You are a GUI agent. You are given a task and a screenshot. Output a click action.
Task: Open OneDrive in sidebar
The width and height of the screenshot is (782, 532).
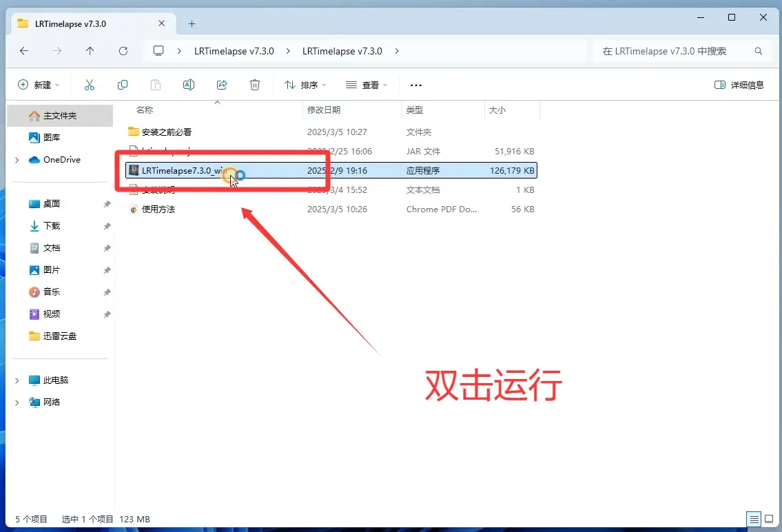61,160
